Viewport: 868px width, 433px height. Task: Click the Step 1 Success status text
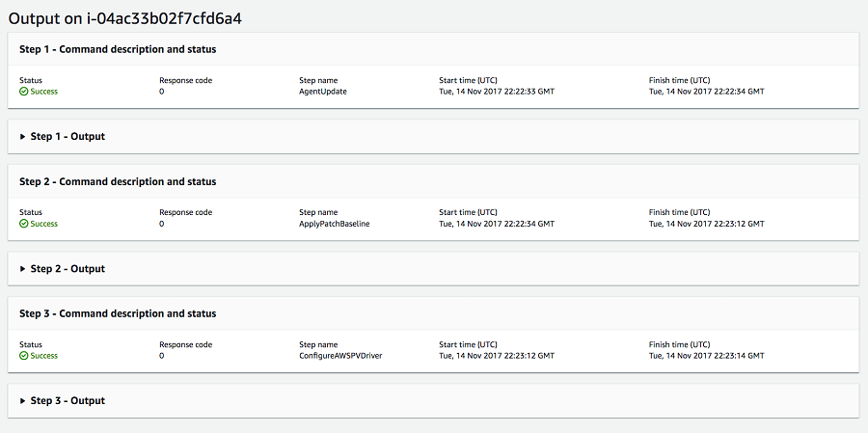coord(44,92)
